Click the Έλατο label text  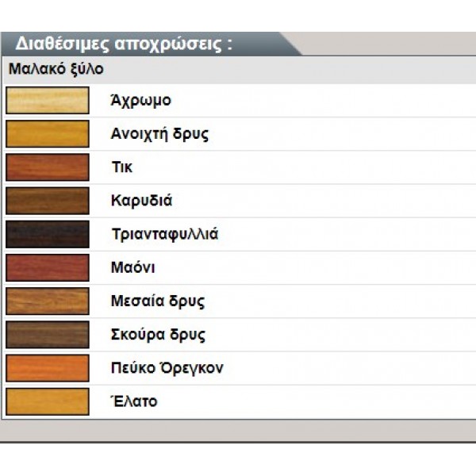[134, 401]
